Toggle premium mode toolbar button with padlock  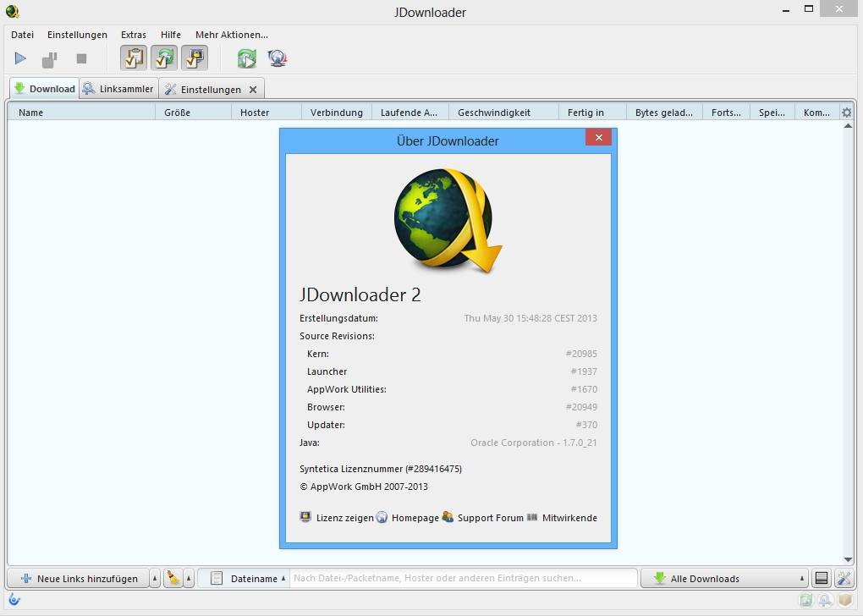195,58
